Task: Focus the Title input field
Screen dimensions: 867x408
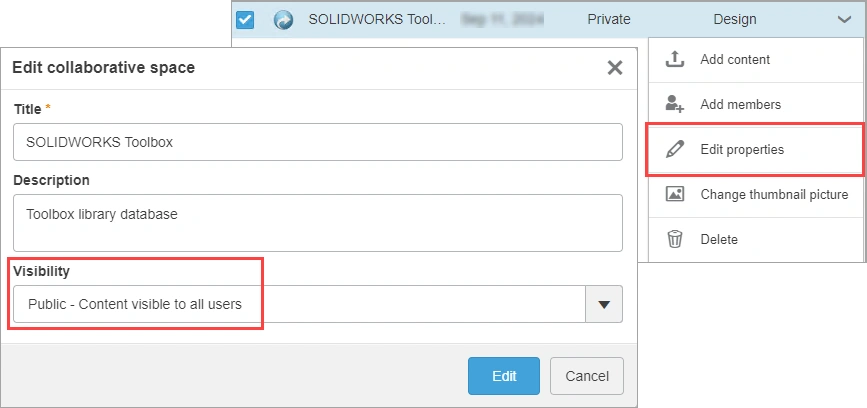Action: click(x=317, y=142)
